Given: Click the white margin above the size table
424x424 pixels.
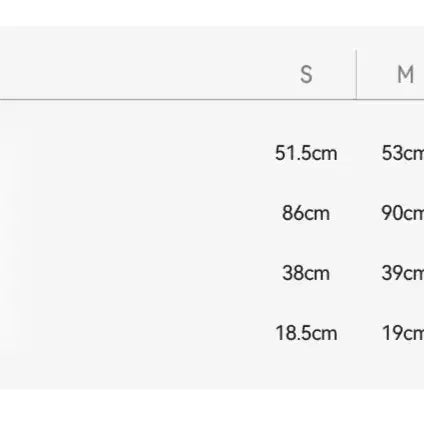Looking at the screenshot, I should (212, 13).
